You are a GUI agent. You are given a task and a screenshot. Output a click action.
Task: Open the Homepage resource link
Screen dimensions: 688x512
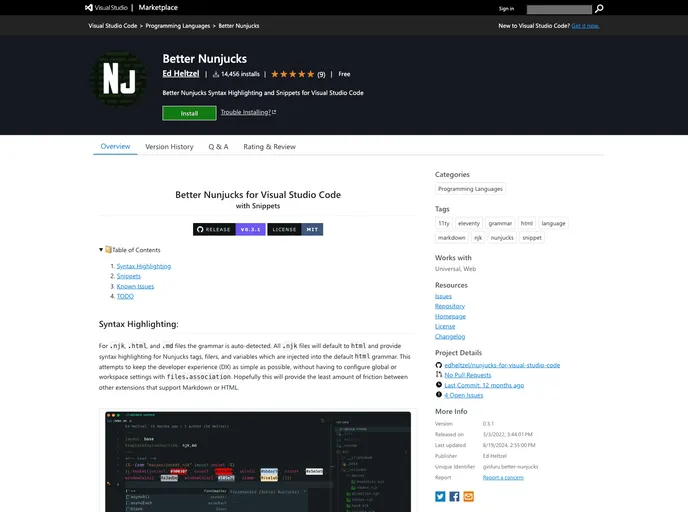450,316
